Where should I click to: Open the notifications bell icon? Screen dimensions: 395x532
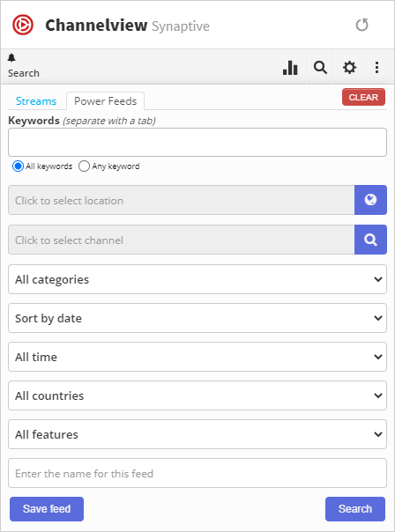click(x=11, y=57)
